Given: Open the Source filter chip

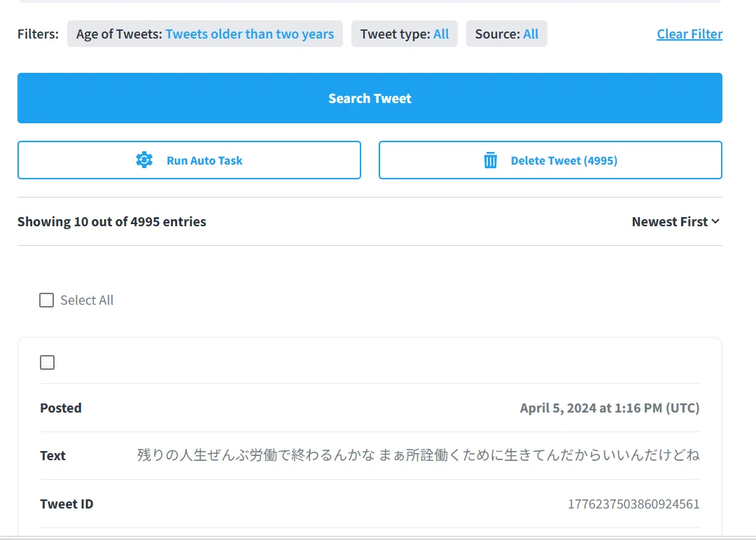Looking at the screenshot, I should pyautogui.click(x=507, y=34).
